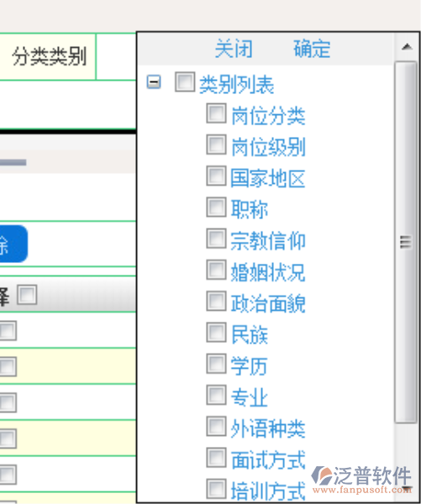Click the popup scrollbar thumb grip

pyautogui.click(x=406, y=242)
